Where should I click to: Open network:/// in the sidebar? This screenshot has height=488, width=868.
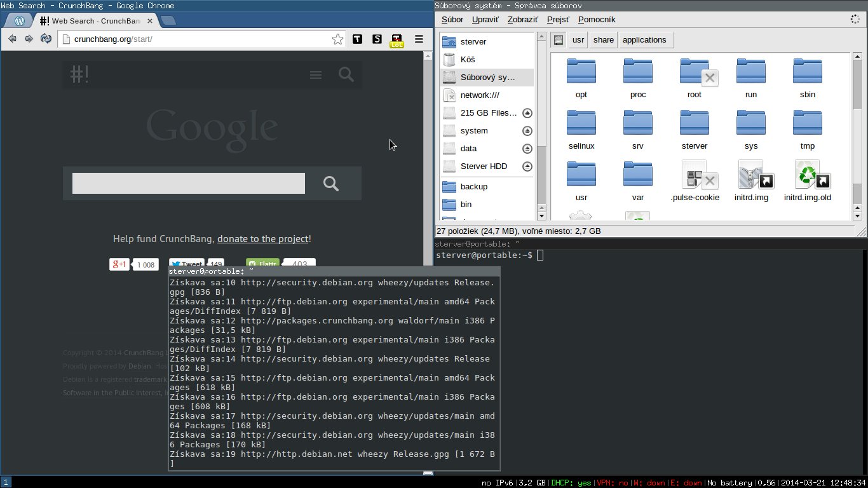click(x=487, y=95)
